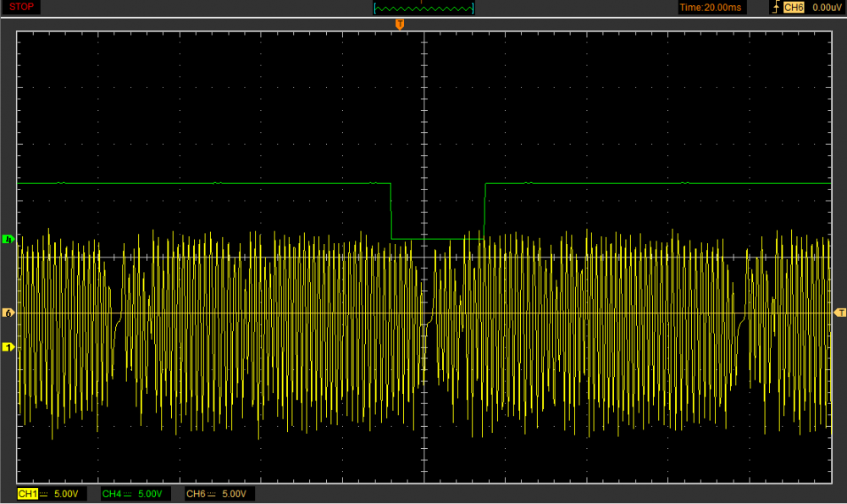847x504 pixels.
Task: Click the 0.00uV trigger level readout
Action: 826,8
